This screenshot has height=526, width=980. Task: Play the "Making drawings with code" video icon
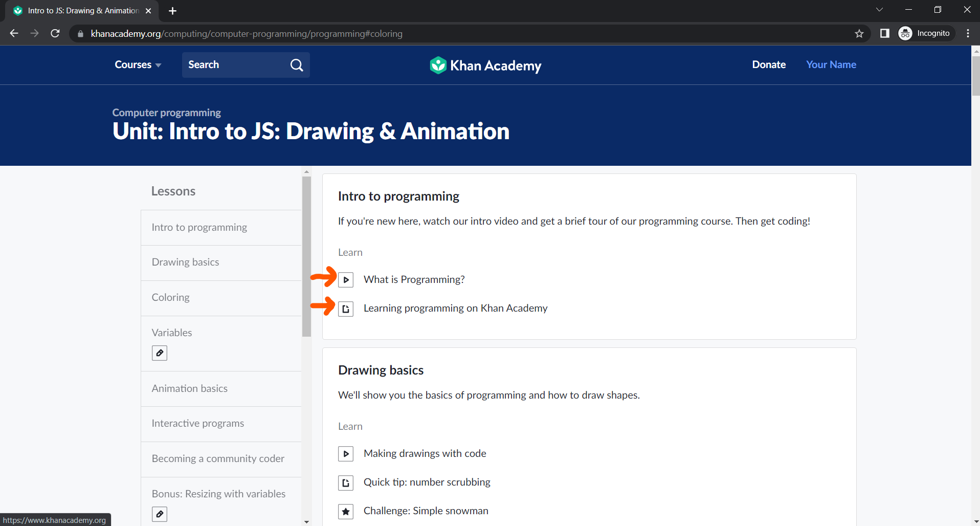(x=346, y=453)
